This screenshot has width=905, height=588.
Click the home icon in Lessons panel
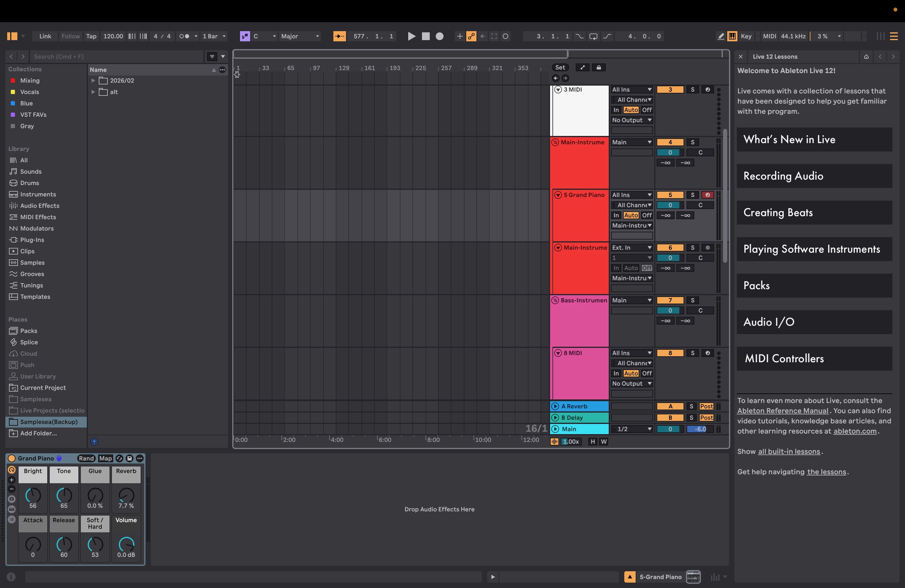(x=866, y=56)
